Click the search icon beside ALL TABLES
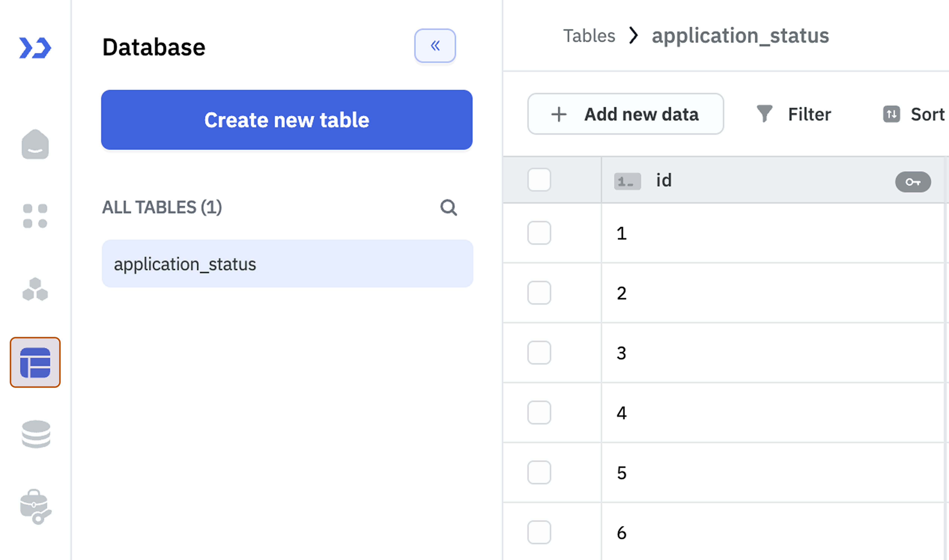949x560 pixels. click(448, 207)
